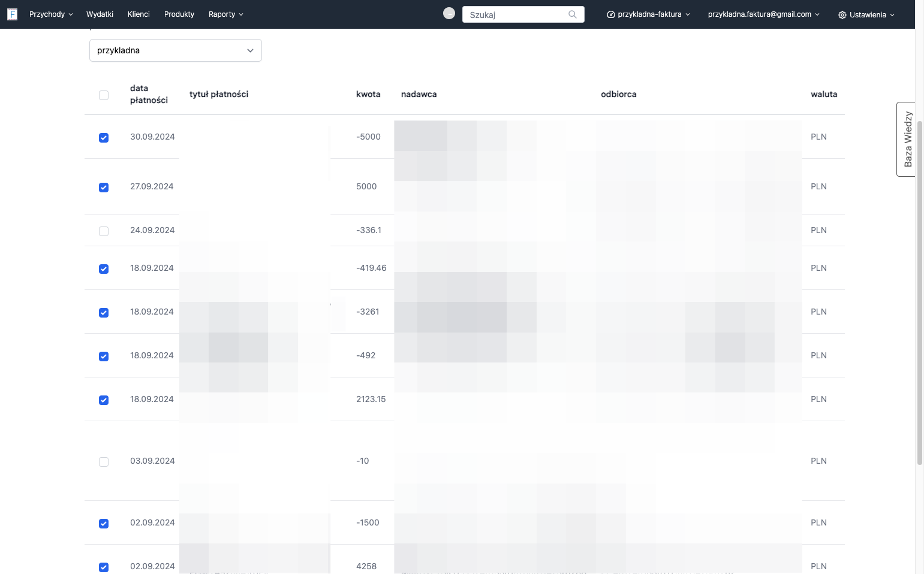This screenshot has height=574, width=924.
Task: Click the 'kwota' column header
Action: (x=368, y=94)
